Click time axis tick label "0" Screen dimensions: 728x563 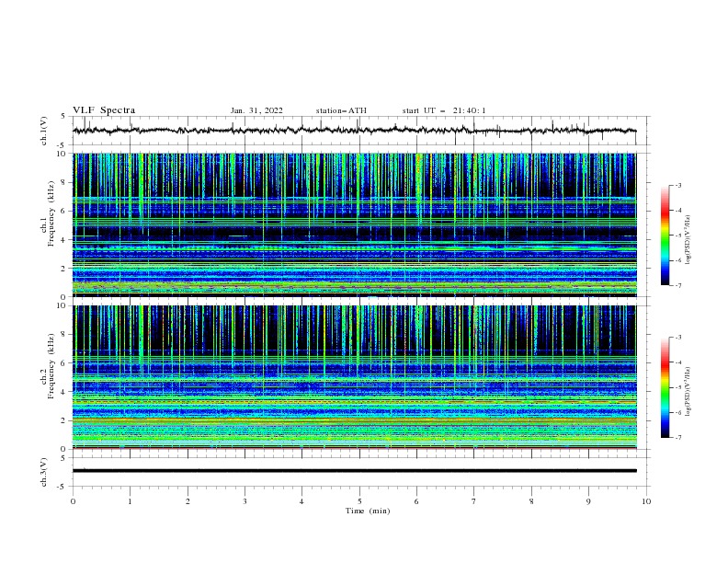[x=73, y=501]
